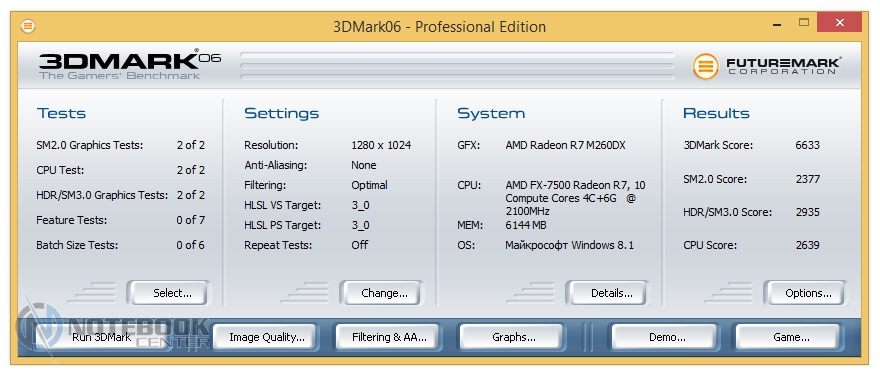Open system Details... dialog
Viewport: 880px width, 374px height.
[607, 293]
